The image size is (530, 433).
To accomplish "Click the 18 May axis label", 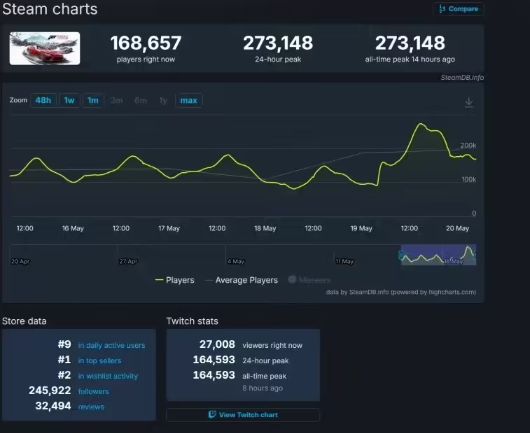I will pyautogui.click(x=265, y=228).
